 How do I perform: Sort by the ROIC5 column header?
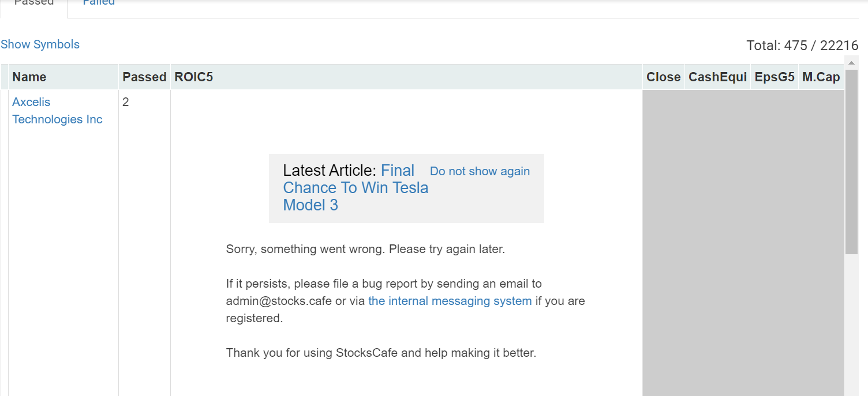pyautogui.click(x=194, y=77)
